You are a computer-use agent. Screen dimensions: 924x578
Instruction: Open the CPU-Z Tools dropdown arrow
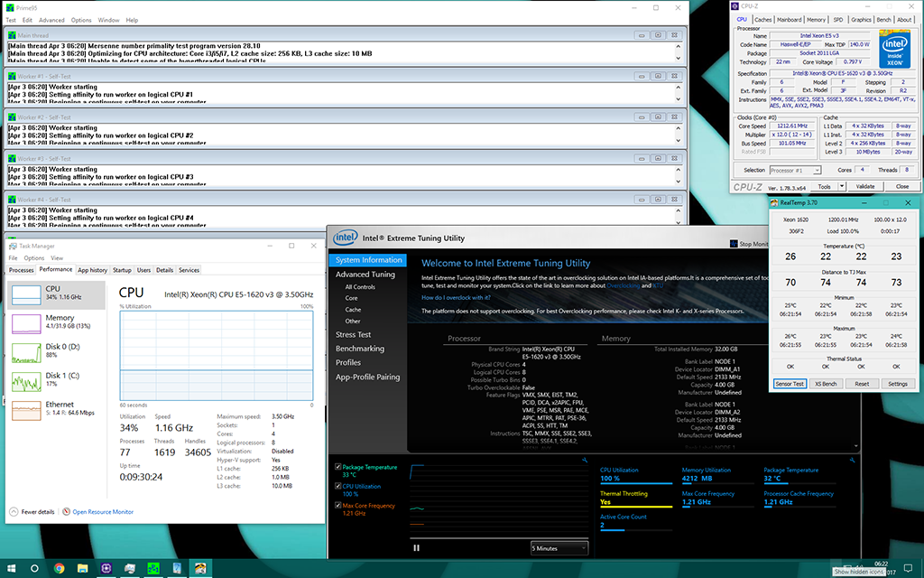842,186
